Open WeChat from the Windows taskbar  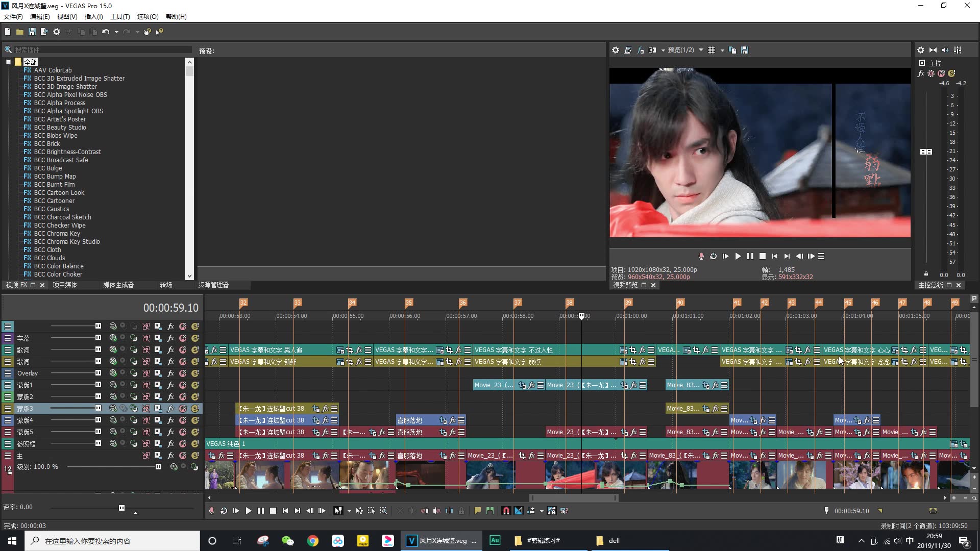[x=288, y=541]
